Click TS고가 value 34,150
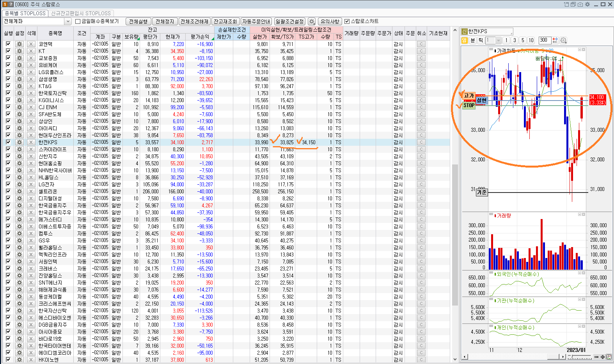 tap(309, 142)
